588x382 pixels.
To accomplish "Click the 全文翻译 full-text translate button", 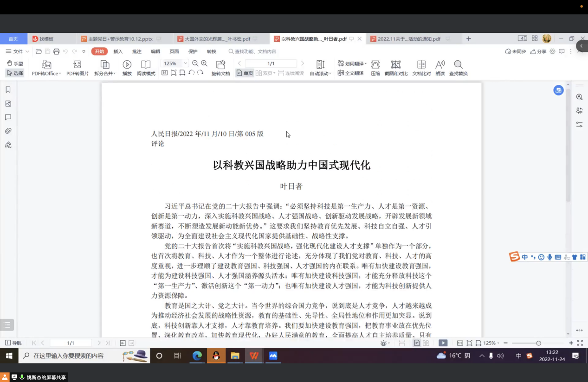I will tap(351, 73).
